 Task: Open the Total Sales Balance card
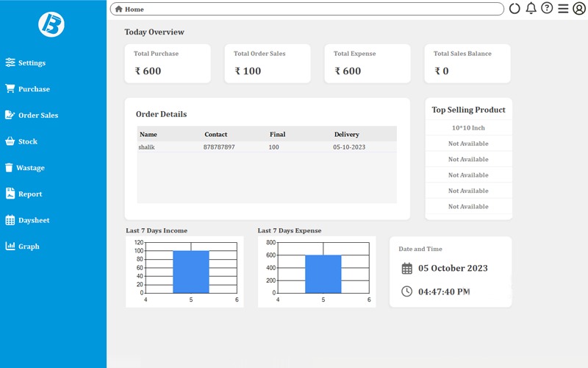[x=467, y=63]
